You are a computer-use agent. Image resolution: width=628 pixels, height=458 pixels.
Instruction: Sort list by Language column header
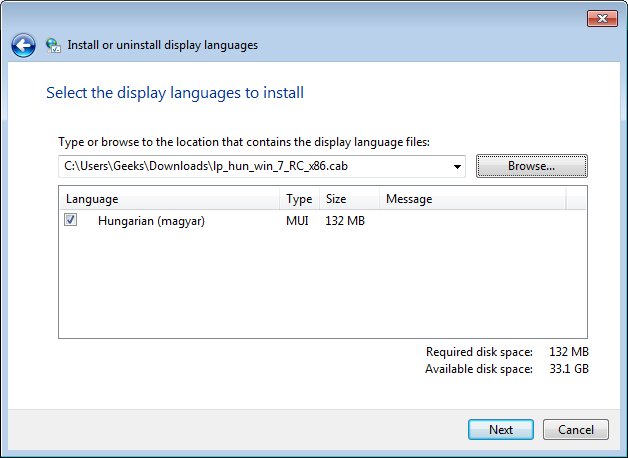[169, 199]
